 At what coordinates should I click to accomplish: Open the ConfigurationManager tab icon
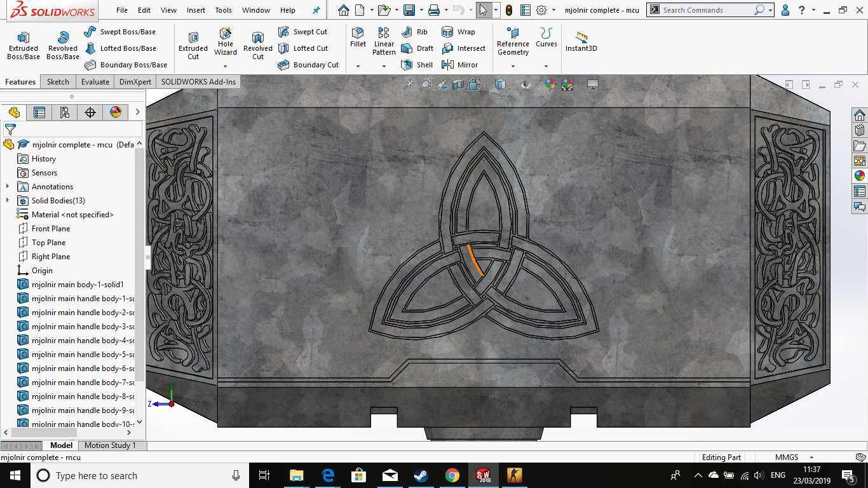point(65,112)
